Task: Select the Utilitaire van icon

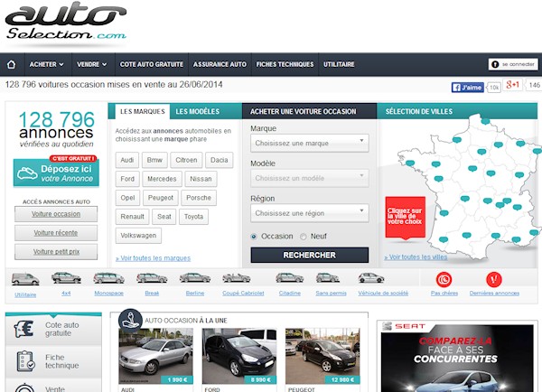Action: pos(25,278)
